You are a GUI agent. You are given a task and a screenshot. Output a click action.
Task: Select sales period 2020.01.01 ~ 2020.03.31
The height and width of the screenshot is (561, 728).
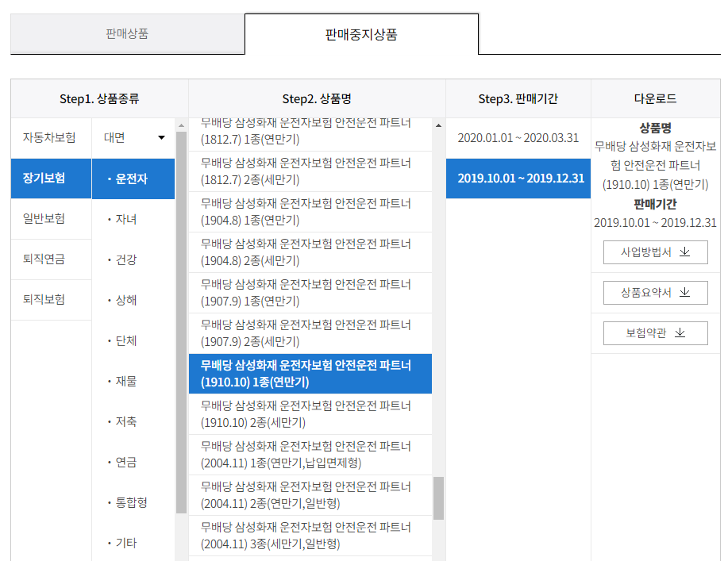[x=518, y=138]
